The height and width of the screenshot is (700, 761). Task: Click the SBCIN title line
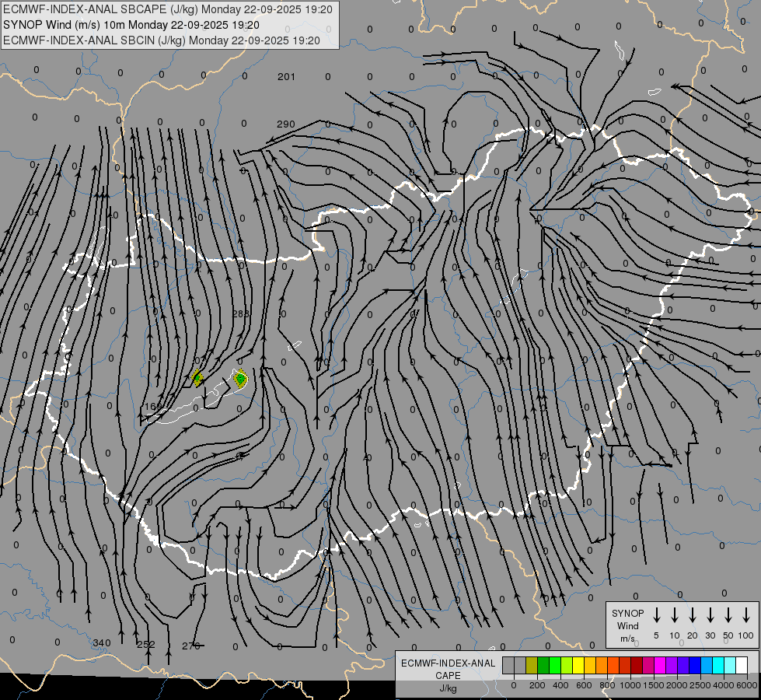[x=162, y=40]
